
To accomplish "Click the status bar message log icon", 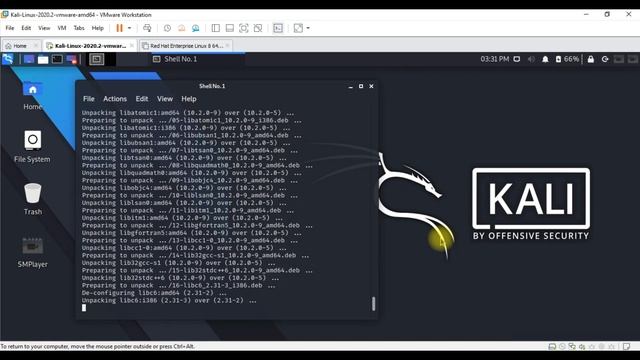I will (627, 347).
